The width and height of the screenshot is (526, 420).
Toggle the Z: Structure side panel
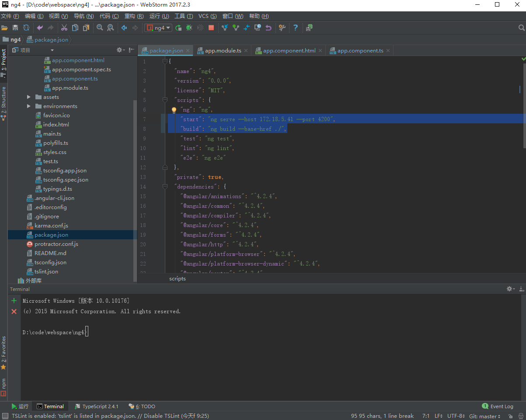(x=4, y=103)
